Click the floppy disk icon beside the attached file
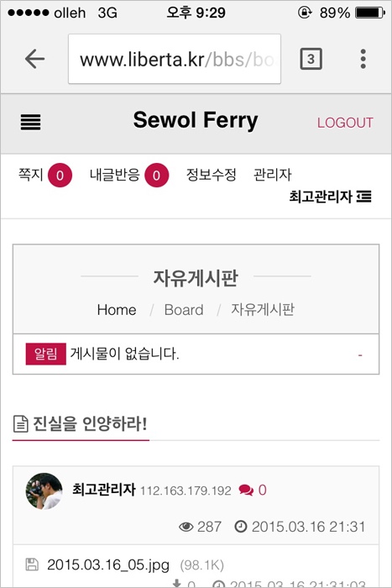392x588 pixels. (32, 564)
